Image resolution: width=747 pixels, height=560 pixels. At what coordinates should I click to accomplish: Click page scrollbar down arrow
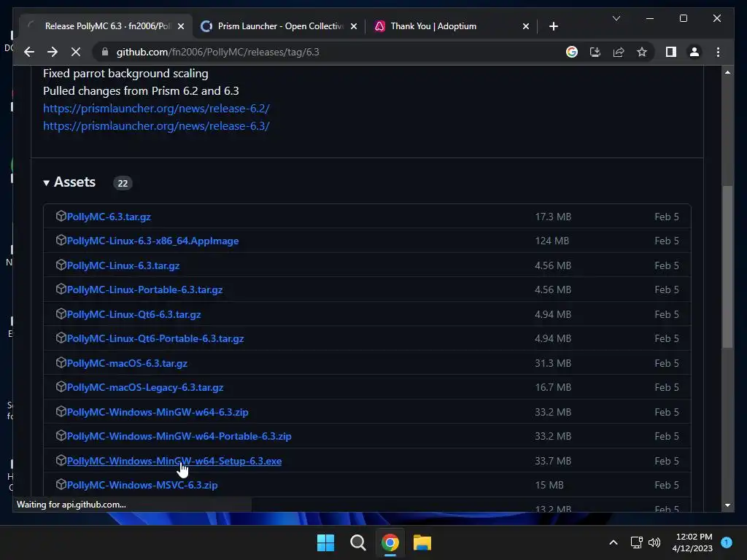tap(727, 505)
